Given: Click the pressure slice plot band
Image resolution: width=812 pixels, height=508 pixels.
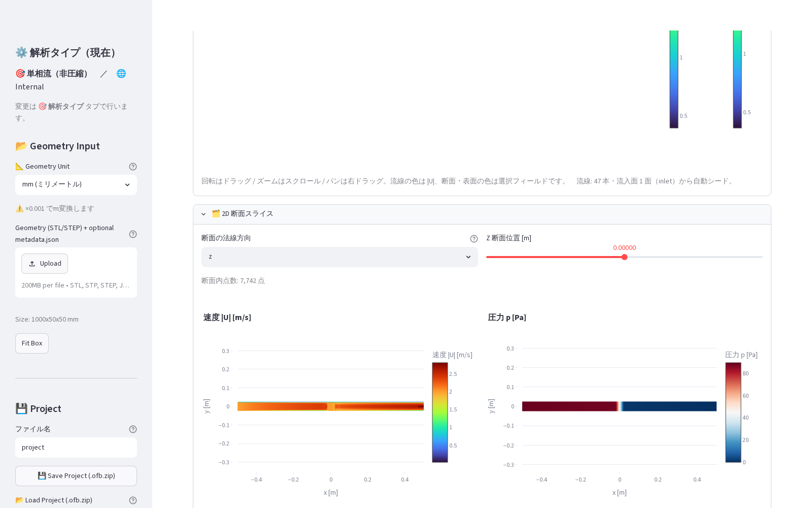Looking at the screenshot, I should 619,406.
